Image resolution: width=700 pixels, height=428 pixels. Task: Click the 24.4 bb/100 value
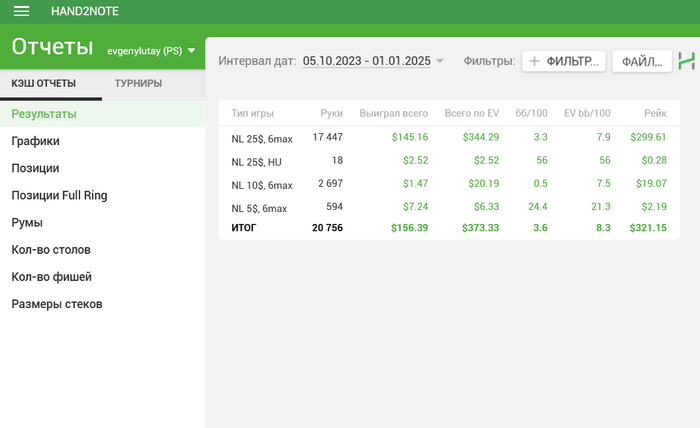(x=538, y=207)
